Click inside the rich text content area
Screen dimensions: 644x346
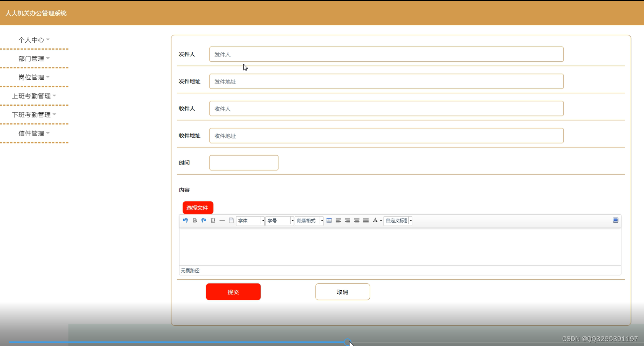(400, 247)
